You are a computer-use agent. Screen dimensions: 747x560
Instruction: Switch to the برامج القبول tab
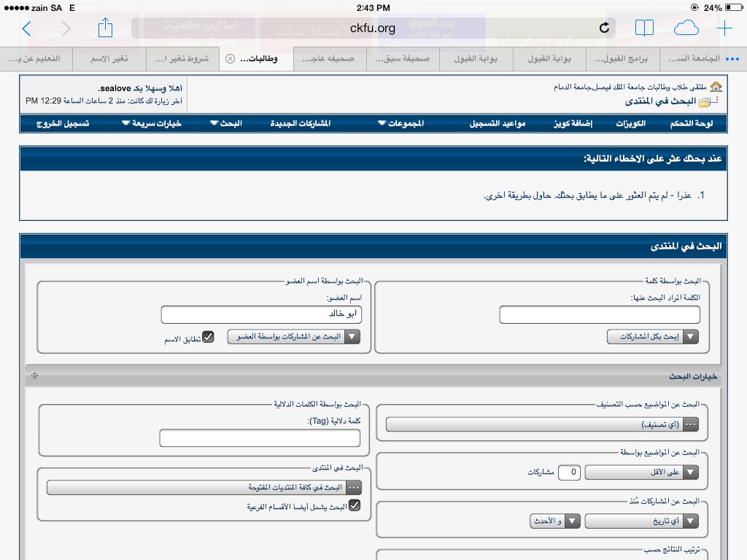(623, 59)
